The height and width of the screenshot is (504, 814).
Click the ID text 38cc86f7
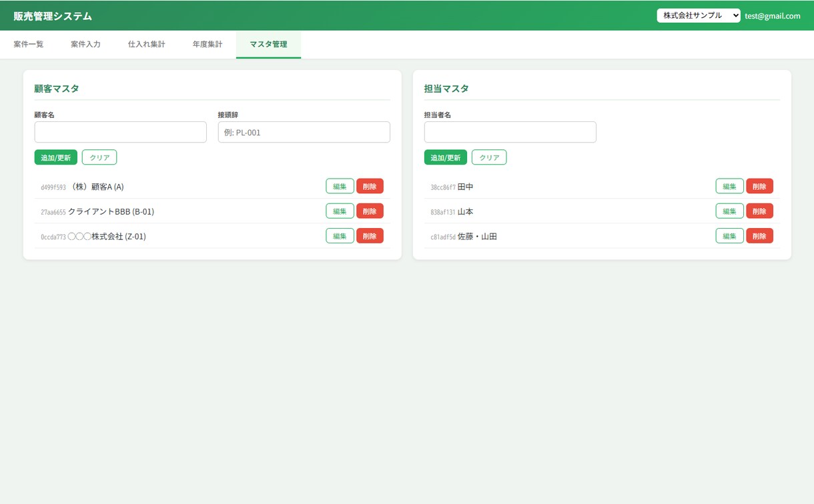[443, 187]
